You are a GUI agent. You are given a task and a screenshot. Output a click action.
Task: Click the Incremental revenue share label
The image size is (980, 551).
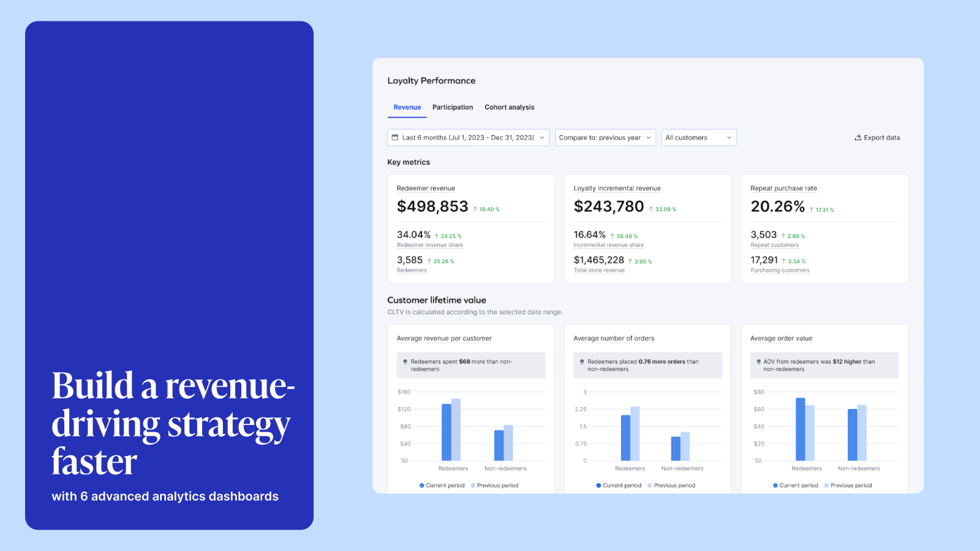tap(609, 245)
